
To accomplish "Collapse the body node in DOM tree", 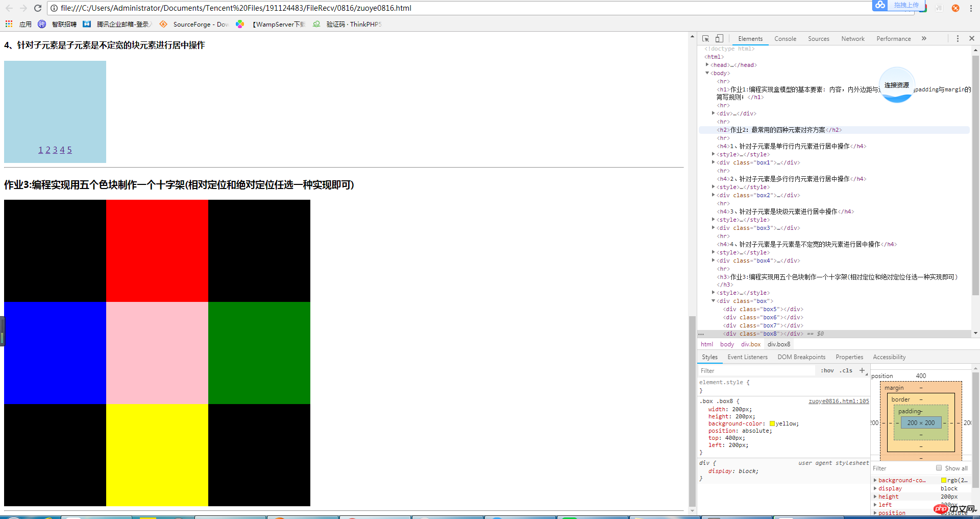I will click(707, 73).
